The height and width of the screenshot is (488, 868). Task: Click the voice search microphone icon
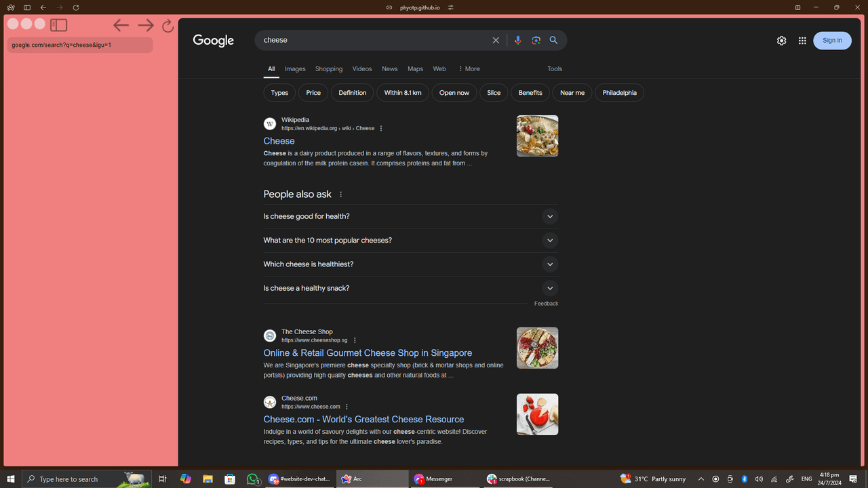(517, 41)
